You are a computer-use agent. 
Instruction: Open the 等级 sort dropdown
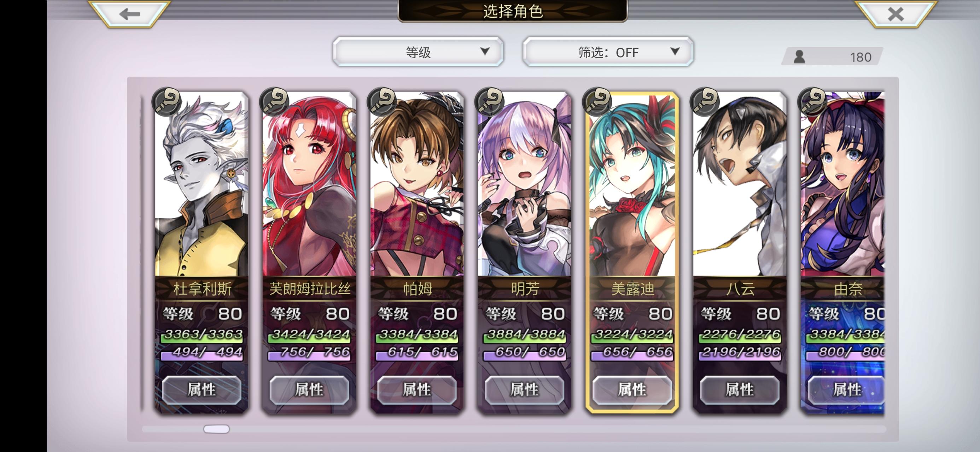click(418, 52)
